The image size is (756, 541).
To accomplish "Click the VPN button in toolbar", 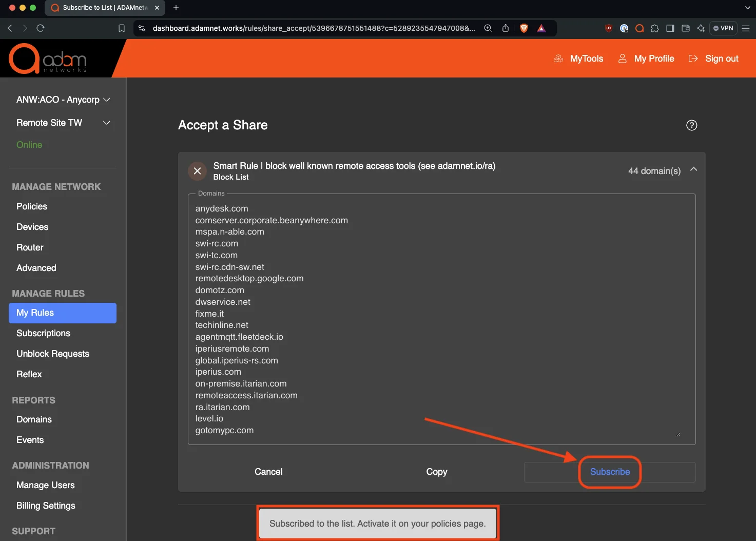I will click(x=723, y=28).
